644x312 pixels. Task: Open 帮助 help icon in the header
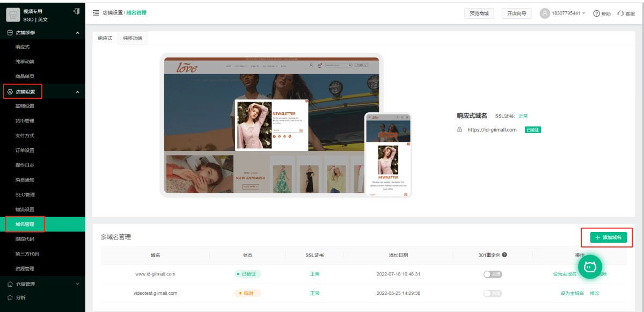[x=596, y=13]
